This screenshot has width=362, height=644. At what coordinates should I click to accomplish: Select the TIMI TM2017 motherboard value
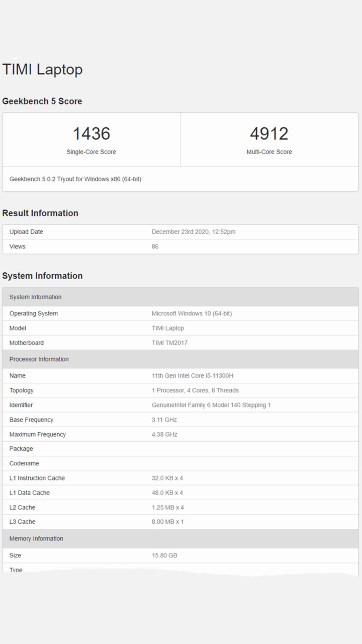click(x=170, y=343)
